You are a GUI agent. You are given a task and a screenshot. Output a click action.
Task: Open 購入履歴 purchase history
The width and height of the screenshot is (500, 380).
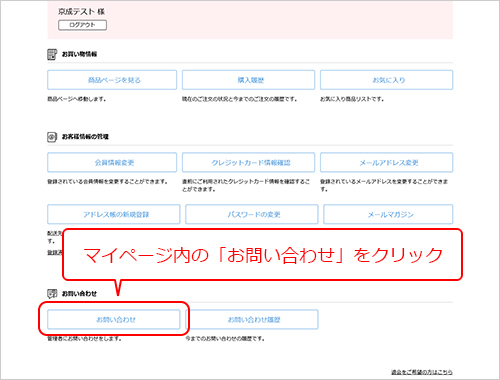tap(248, 80)
